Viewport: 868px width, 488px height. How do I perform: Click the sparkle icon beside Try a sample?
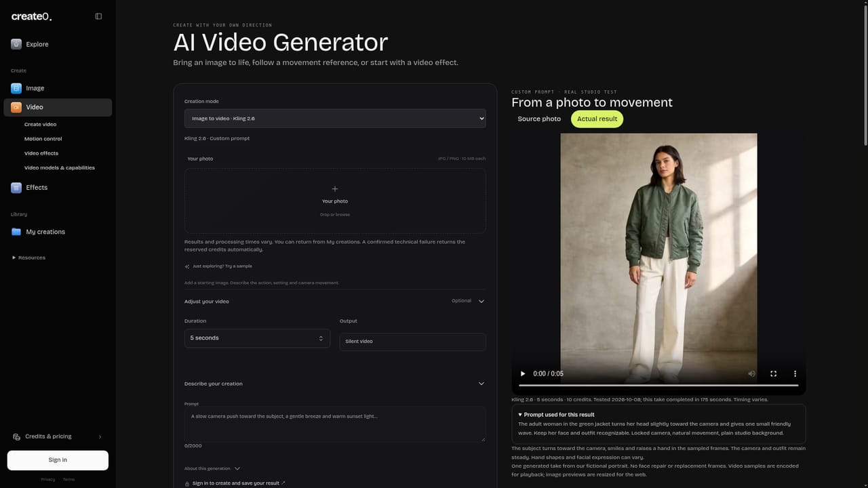point(187,266)
